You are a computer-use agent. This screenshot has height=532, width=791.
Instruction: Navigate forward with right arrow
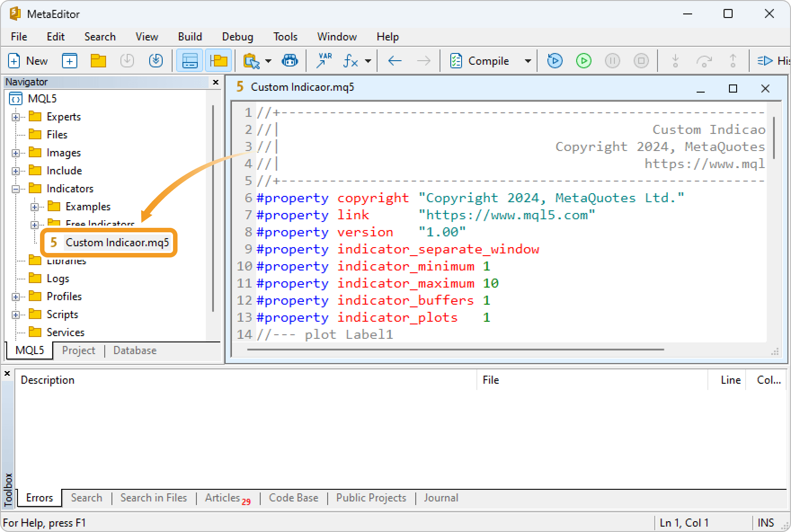click(x=423, y=61)
